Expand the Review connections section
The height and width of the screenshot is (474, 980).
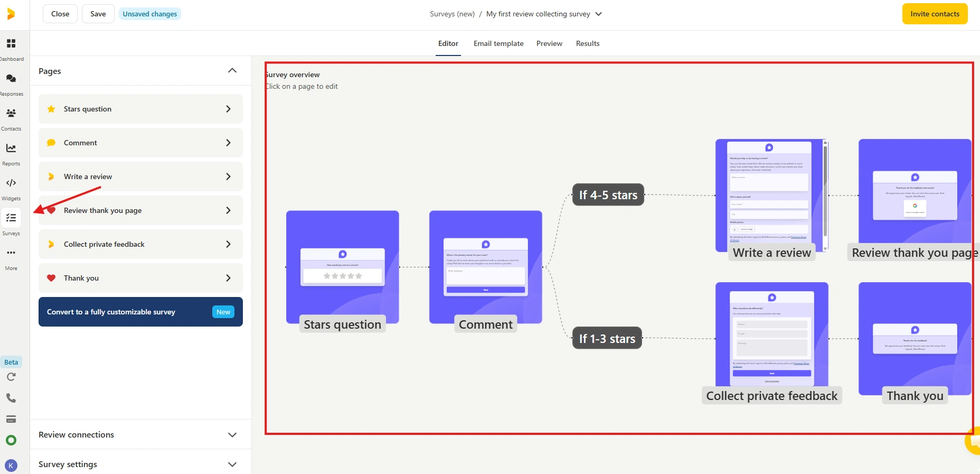tap(232, 435)
